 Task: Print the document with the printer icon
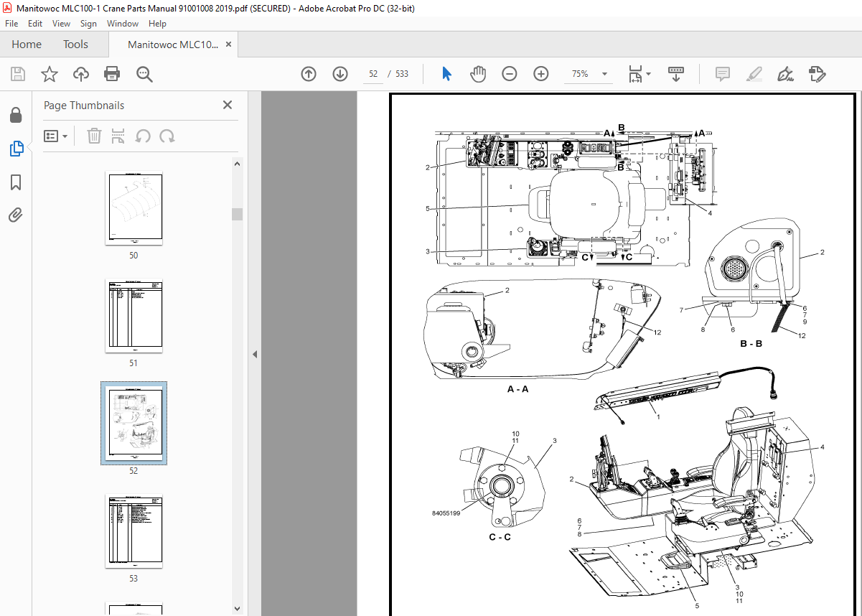pos(112,74)
